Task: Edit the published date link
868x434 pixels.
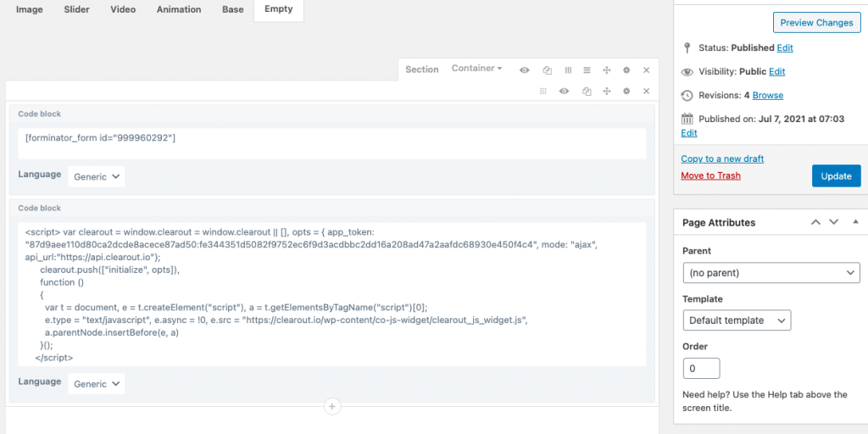Action: [x=688, y=133]
